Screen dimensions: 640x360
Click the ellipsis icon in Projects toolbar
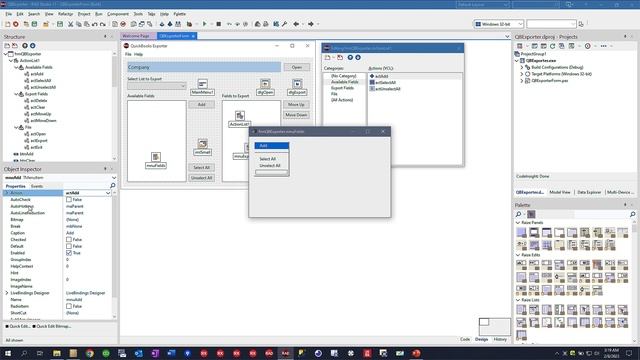pyautogui.click(x=604, y=46)
